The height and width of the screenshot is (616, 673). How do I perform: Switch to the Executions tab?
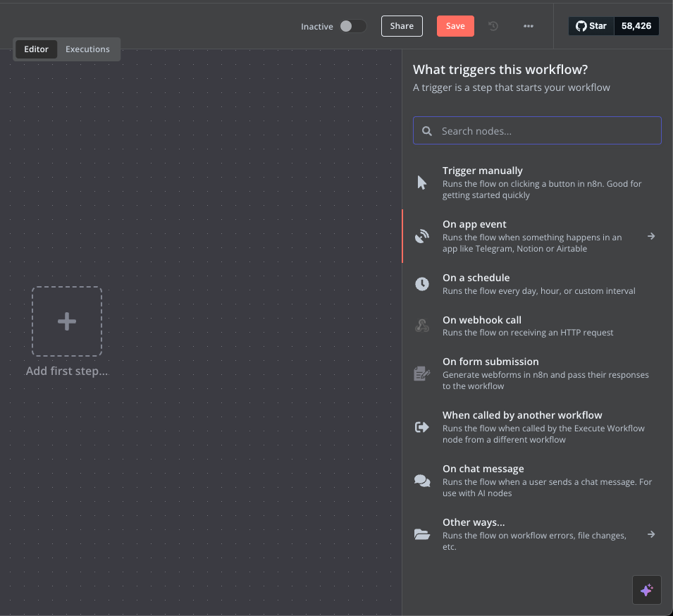click(87, 49)
